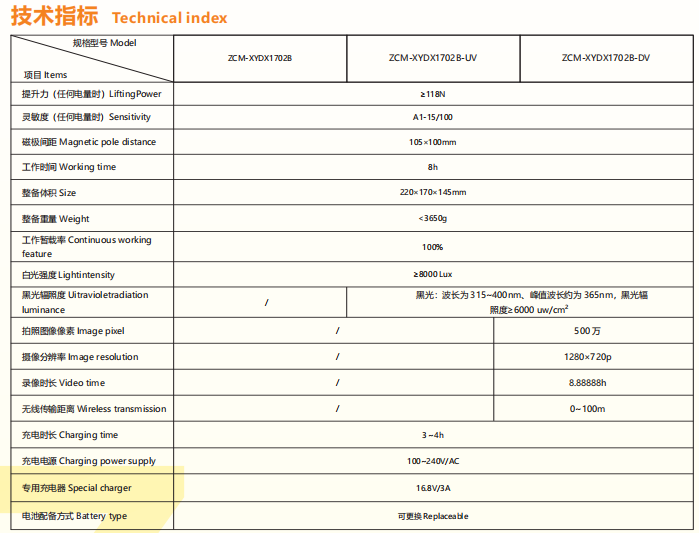Select the ZCM-XYDX1702B-UV model header cell

coord(432,58)
